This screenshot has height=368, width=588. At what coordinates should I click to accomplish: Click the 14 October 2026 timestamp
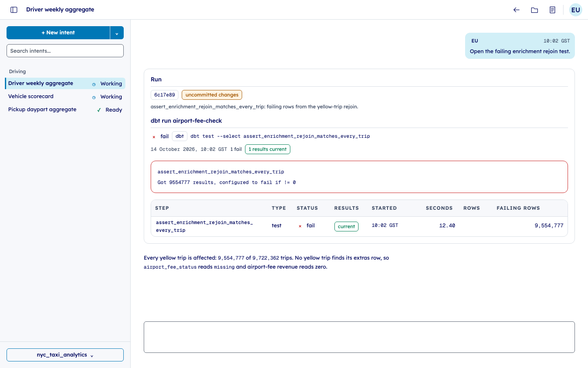[x=189, y=149]
